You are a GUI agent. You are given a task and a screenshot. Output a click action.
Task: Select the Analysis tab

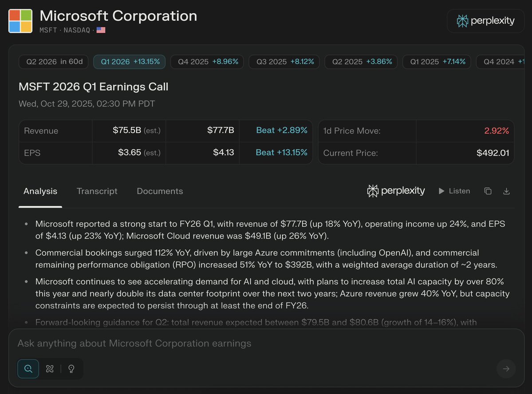[40, 191]
